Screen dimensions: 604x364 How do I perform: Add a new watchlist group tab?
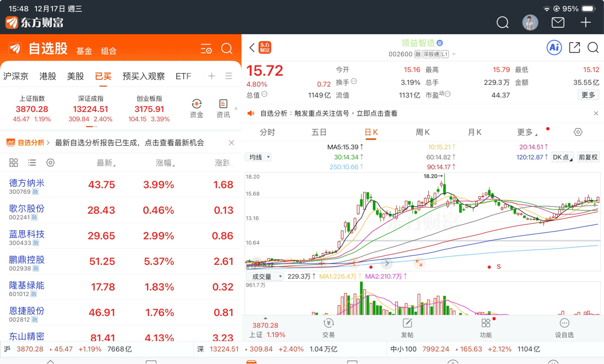pyautogui.click(x=212, y=76)
